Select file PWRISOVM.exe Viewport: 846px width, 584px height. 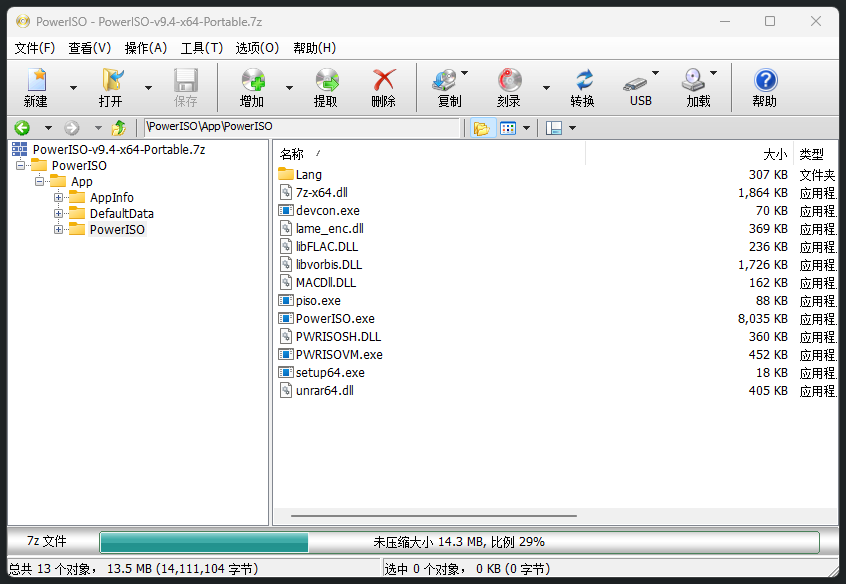click(x=339, y=355)
